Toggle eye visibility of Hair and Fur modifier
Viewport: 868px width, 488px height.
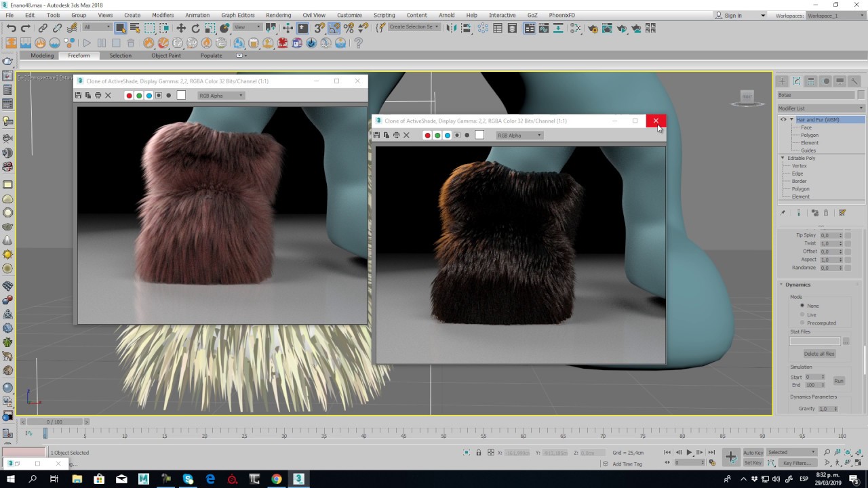point(783,119)
